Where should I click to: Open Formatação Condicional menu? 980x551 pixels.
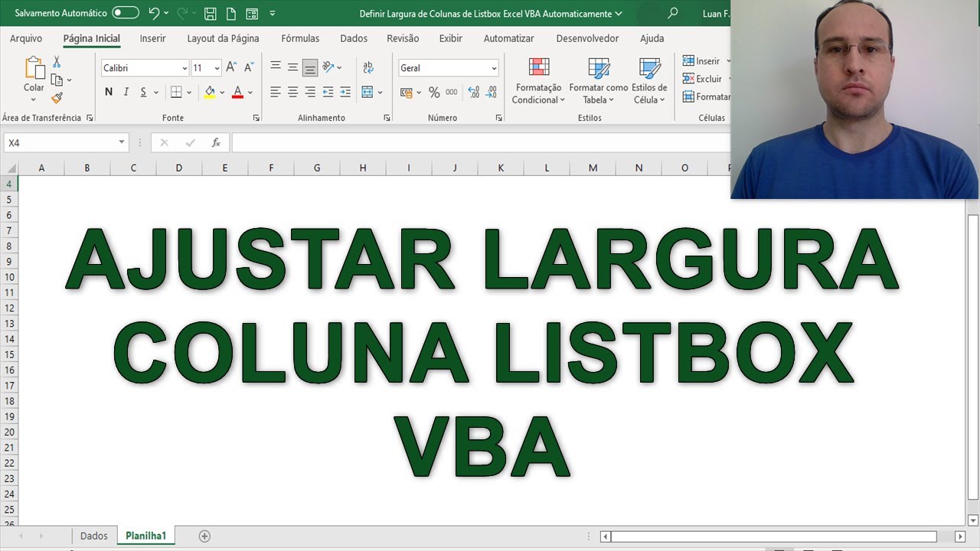[x=537, y=81]
